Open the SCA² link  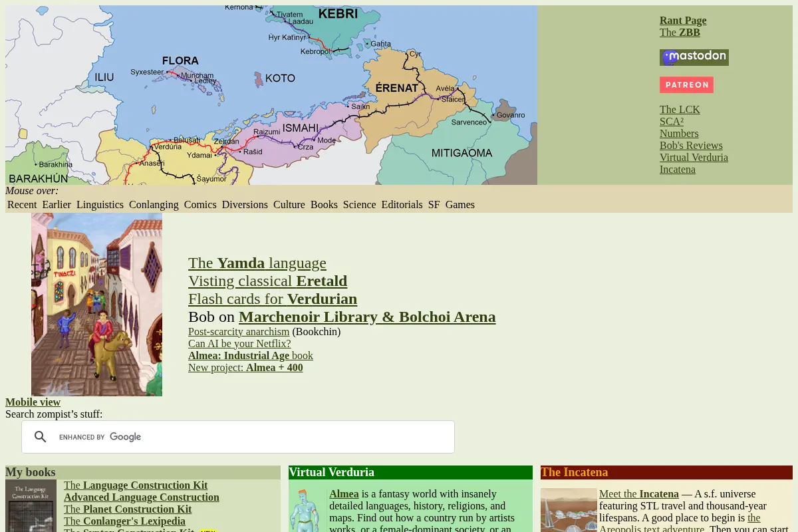(672, 122)
